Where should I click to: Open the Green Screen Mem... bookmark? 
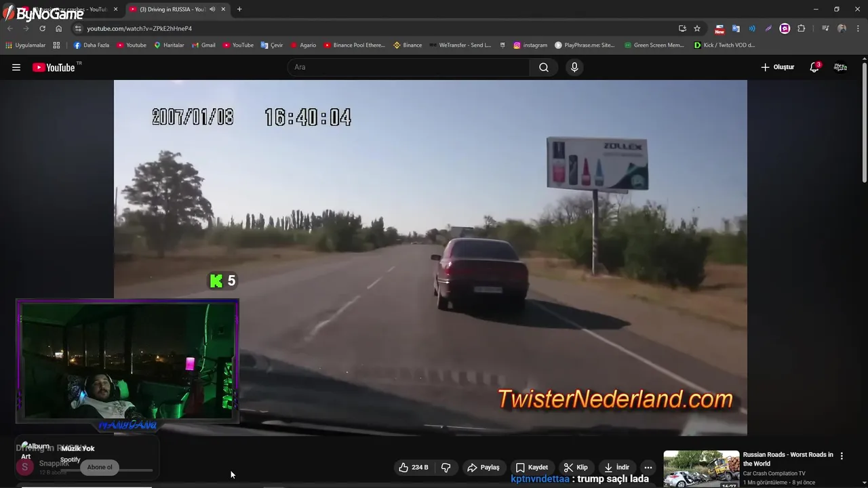[654, 45]
